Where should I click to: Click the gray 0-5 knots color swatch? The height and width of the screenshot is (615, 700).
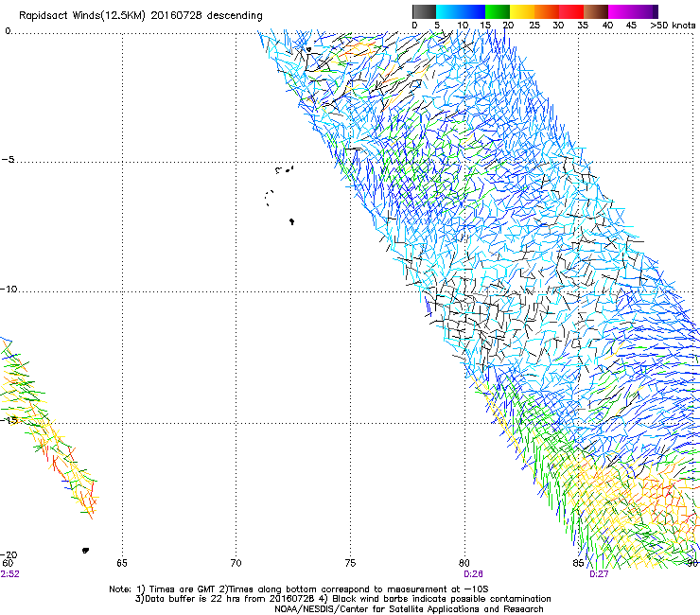[424, 11]
